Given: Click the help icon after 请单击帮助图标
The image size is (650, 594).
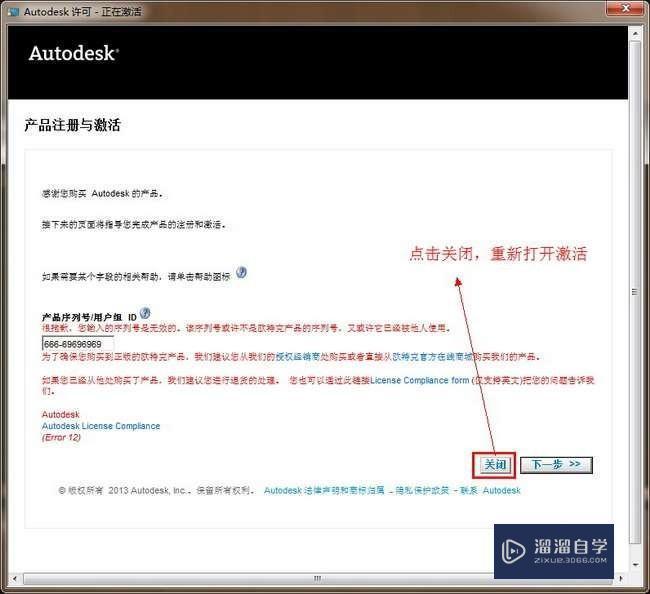Looking at the screenshot, I should 241,272.
